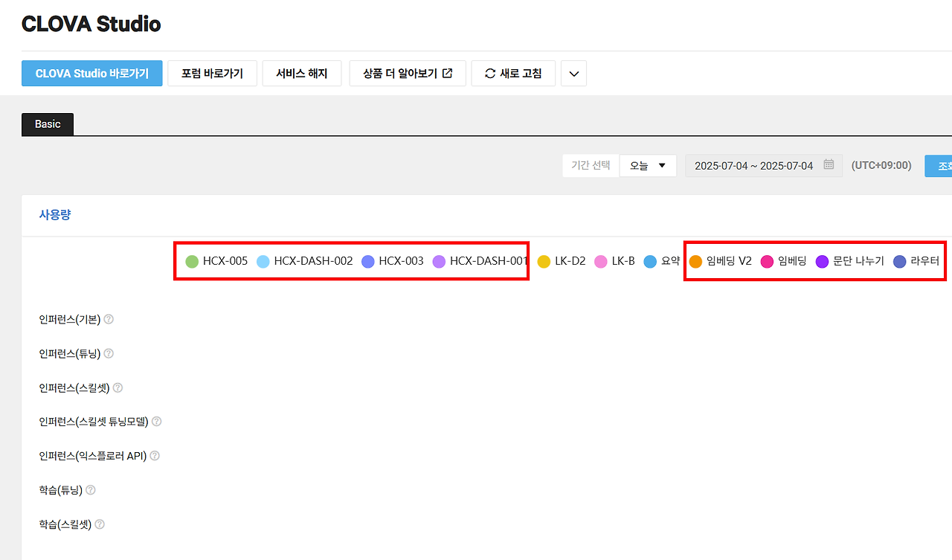Screen dimensions: 952x560
Task: Click the 기간 선택 label
Action: (591, 165)
